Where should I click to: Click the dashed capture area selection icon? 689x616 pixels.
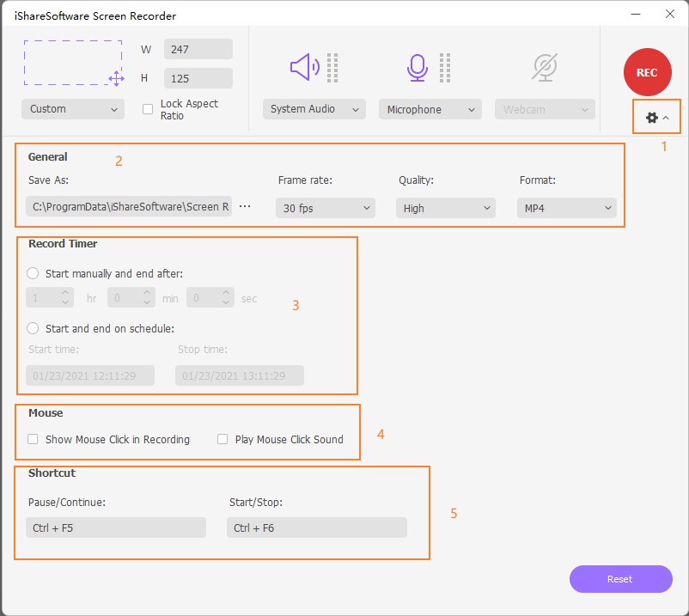click(74, 63)
